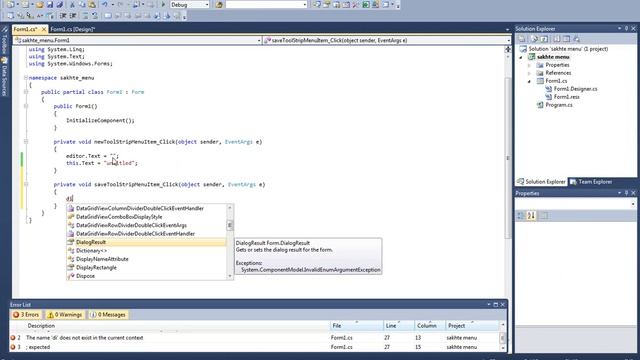This screenshot has width=640, height=360.
Task: Click View Class Diagram icon in Solution Explorer
Action: coord(576,39)
